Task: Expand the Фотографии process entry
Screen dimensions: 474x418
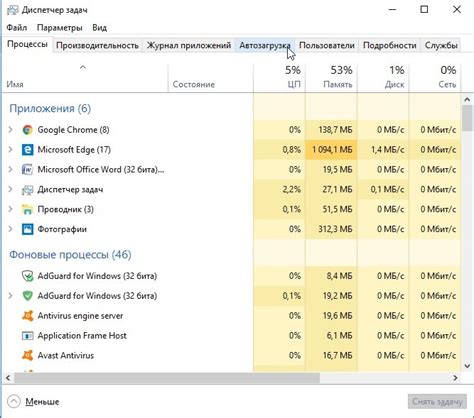Action: pyautogui.click(x=10, y=229)
